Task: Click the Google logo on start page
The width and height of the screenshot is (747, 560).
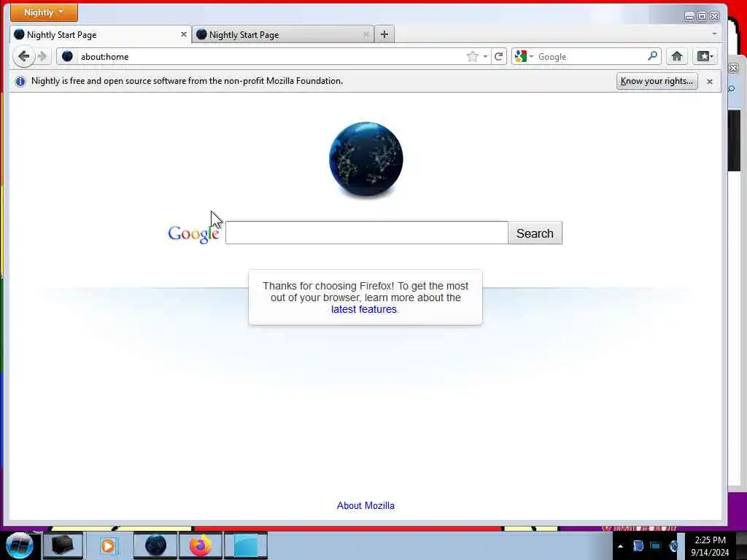Action: pos(193,233)
